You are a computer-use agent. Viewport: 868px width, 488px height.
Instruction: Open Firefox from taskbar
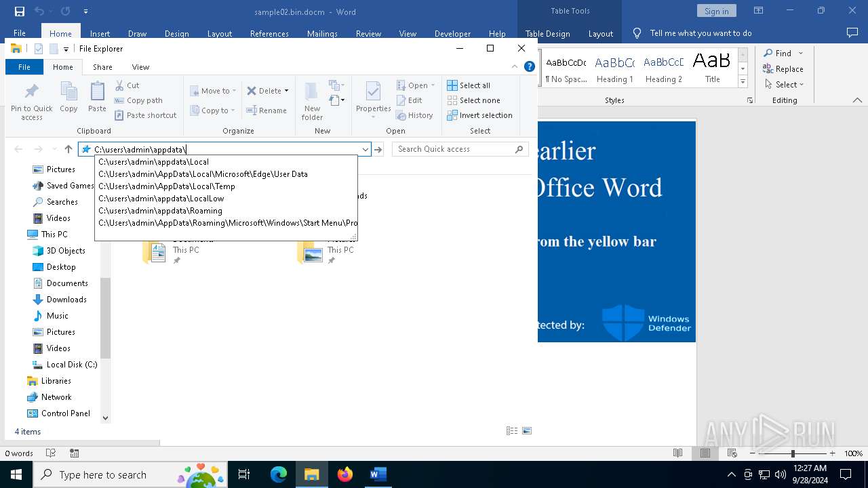(345, 474)
